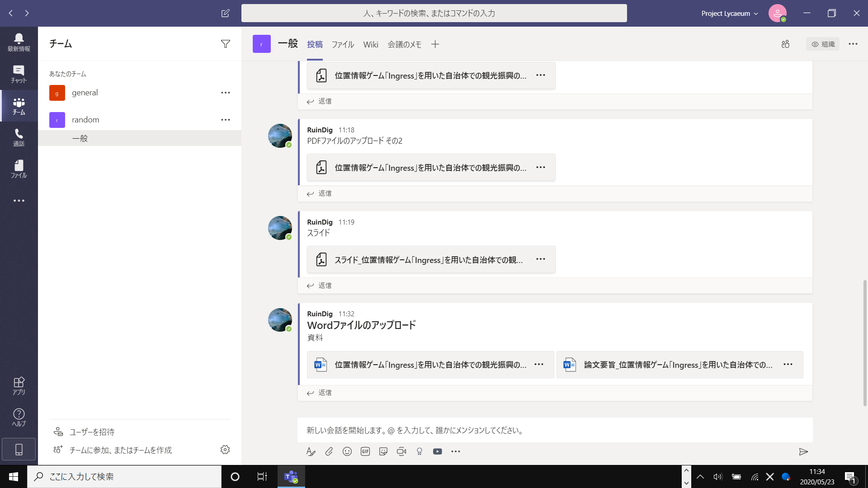The image size is (868, 488).
Task: Click the new conversation input field
Action: point(497,430)
